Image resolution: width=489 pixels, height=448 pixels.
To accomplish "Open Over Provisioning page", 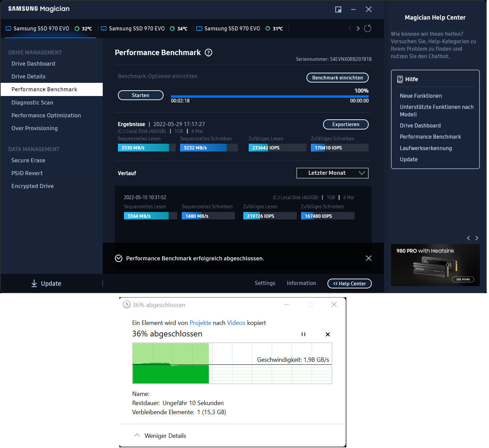I will (34, 128).
